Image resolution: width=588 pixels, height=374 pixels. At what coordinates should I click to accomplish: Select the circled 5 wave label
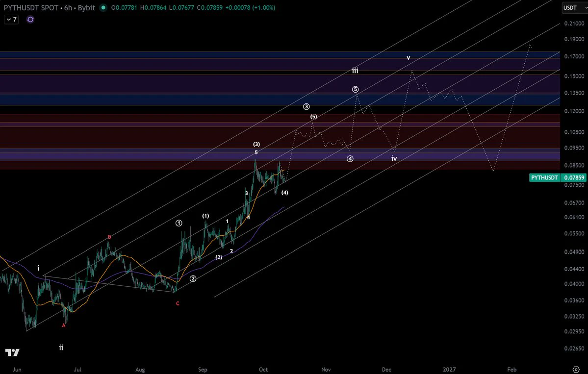tap(355, 89)
